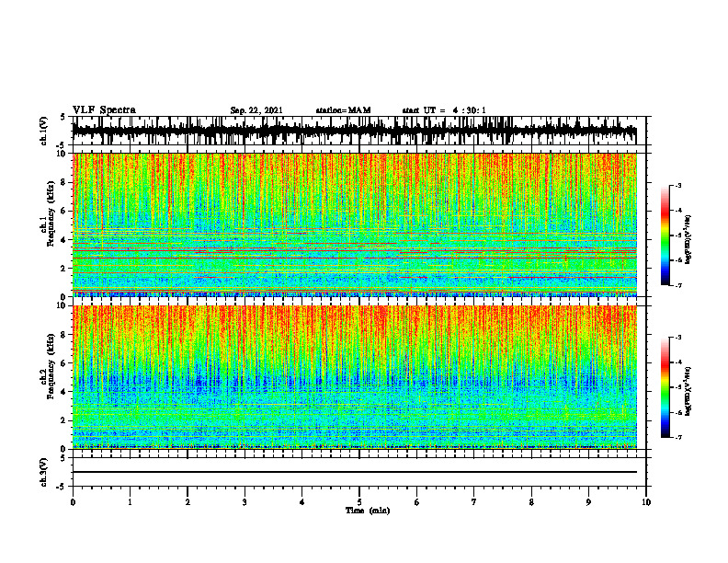Click the "station=MAM" header label

pyautogui.click(x=343, y=110)
